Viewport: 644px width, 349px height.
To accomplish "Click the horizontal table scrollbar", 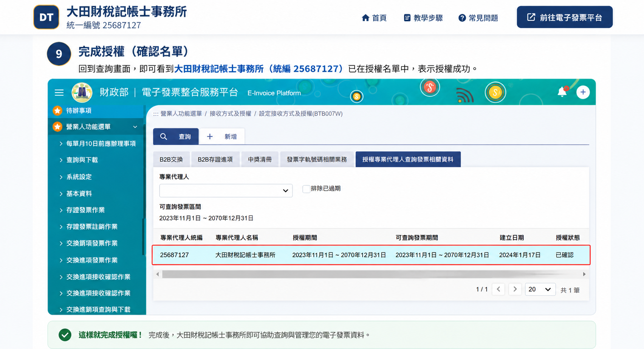I will 370,274.
